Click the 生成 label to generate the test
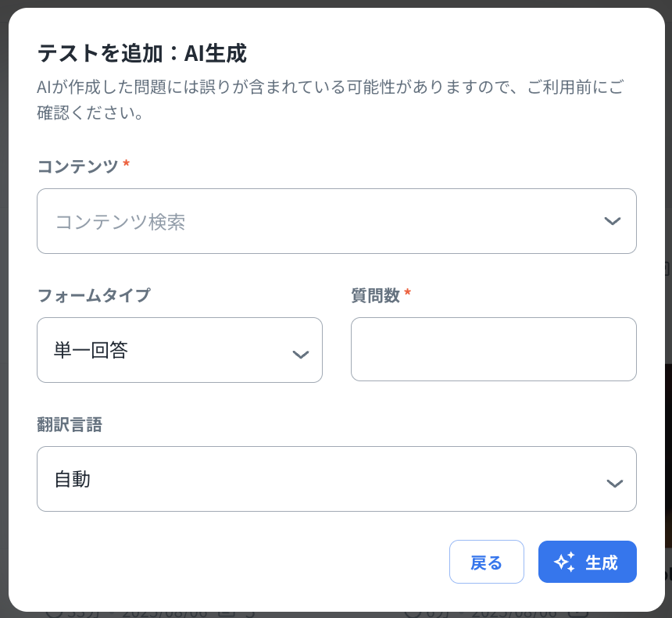 [601, 563]
